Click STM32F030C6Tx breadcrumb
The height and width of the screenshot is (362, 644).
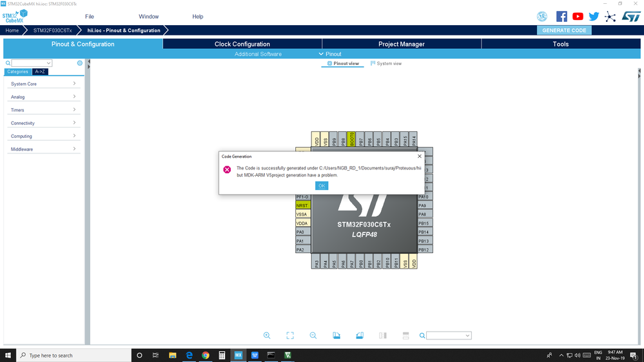[53, 30]
